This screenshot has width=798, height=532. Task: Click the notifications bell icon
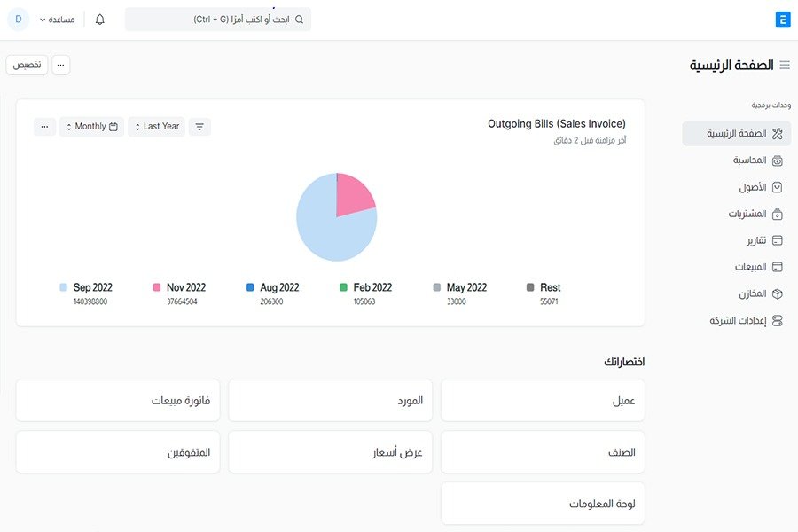click(99, 20)
